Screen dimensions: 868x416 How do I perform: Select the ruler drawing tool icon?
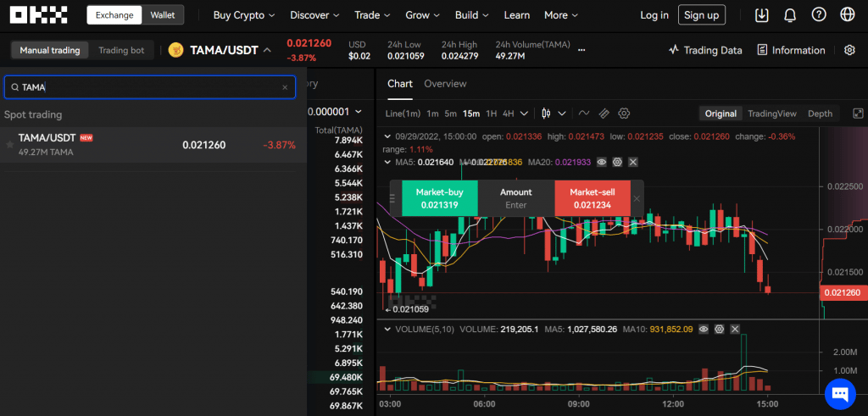[x=604, y=114]
